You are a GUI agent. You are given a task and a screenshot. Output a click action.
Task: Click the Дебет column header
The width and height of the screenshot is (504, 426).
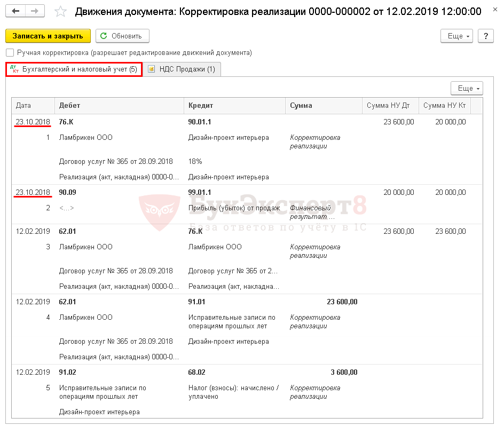pos(70,106)
